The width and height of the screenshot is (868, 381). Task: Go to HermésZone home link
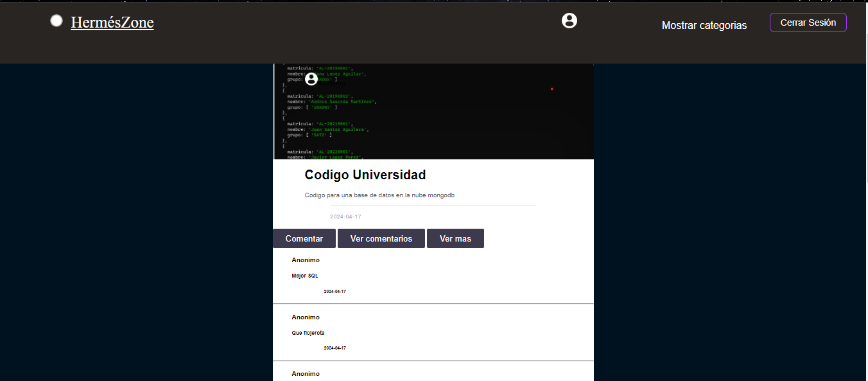click(112, 22)
